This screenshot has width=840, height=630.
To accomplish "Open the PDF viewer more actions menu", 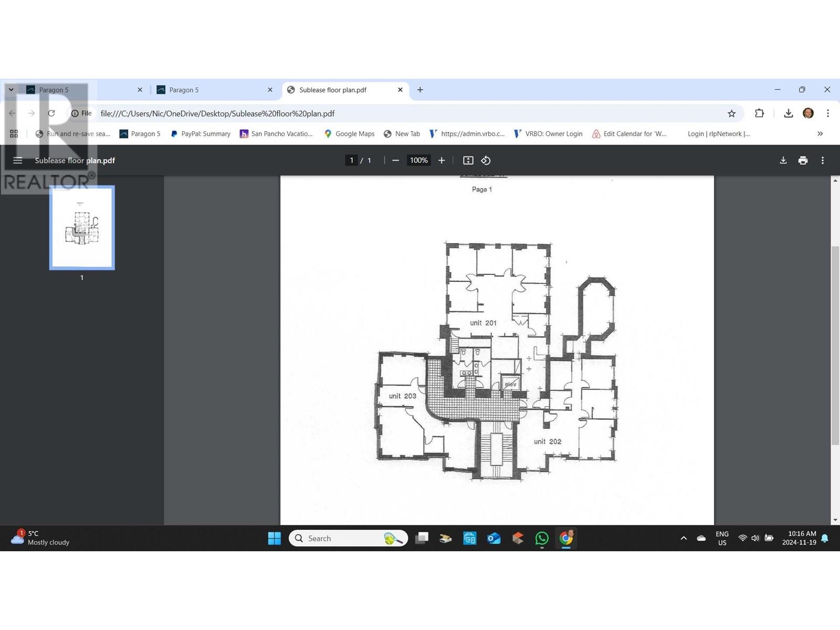I will (823, 161).
